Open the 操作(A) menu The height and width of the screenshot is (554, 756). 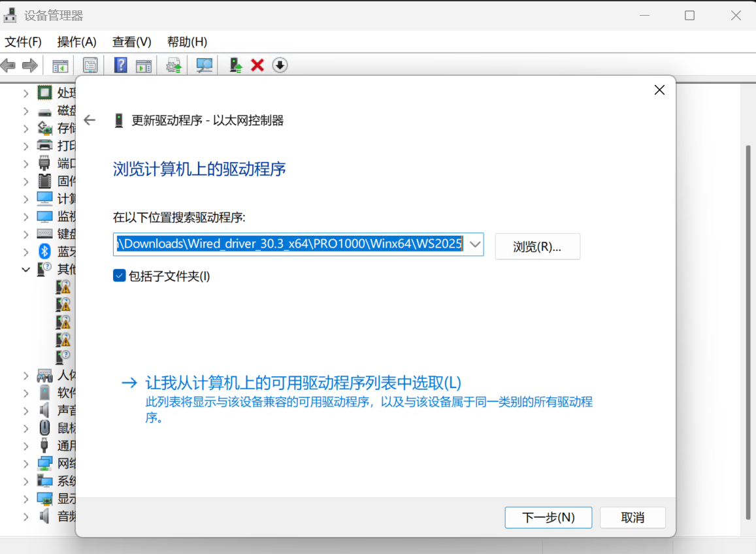(x=76, y=42)
